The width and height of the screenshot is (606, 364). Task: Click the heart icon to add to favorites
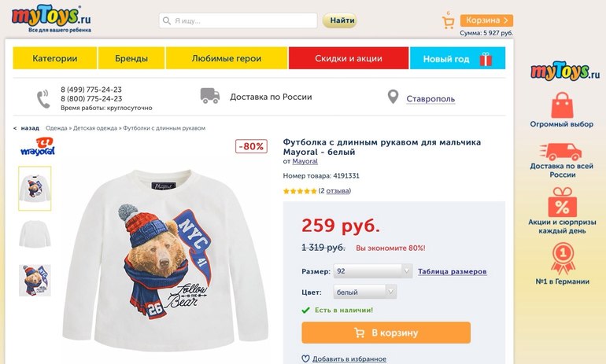pos(306,359)
